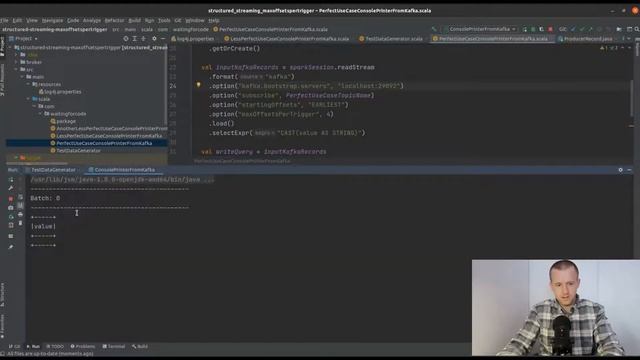Hide the Project panel with minus icon
The width and height of the screenshot is (640, 360).
163,38
